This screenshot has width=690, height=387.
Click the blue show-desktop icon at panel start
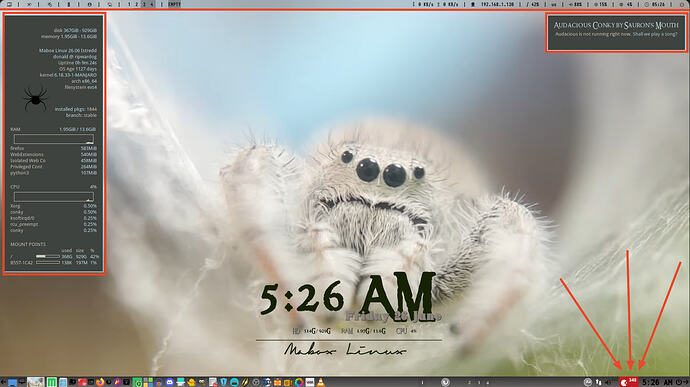(12, 383)
